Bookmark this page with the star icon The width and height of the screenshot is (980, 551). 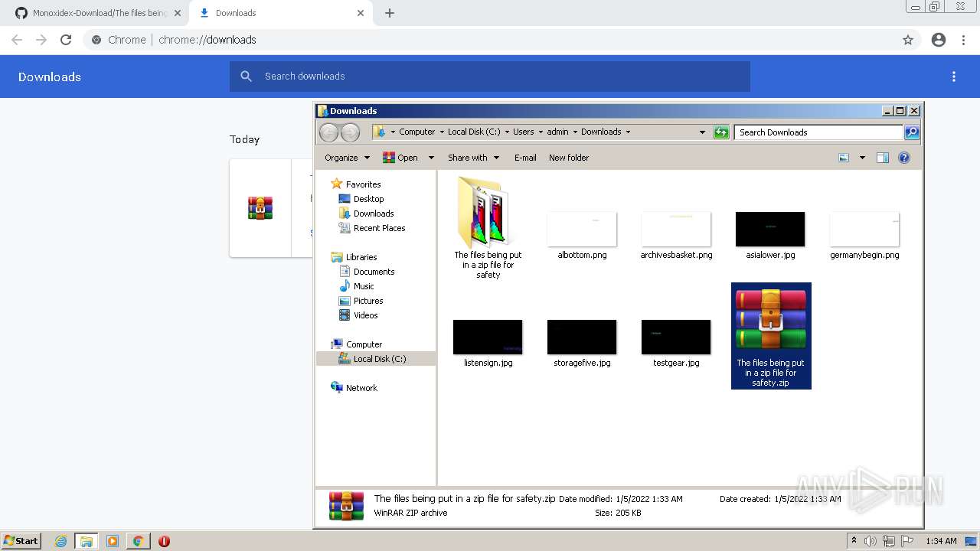(908, 40)
